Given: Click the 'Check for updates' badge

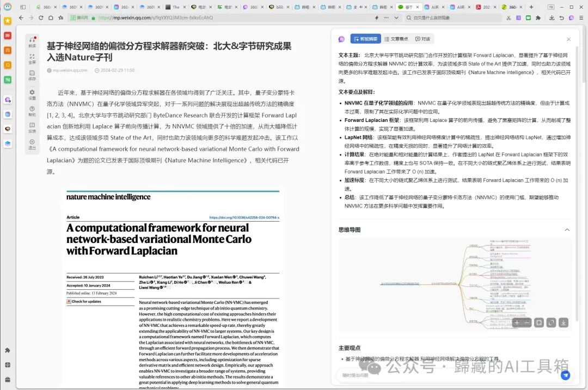Looking at the screenshot, I should [84, 302].
